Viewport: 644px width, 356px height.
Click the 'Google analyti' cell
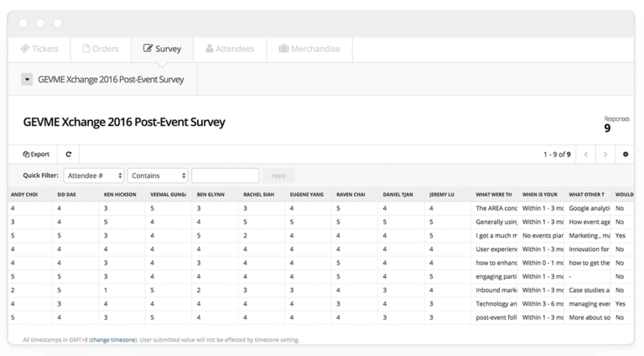tap(589, 208)
